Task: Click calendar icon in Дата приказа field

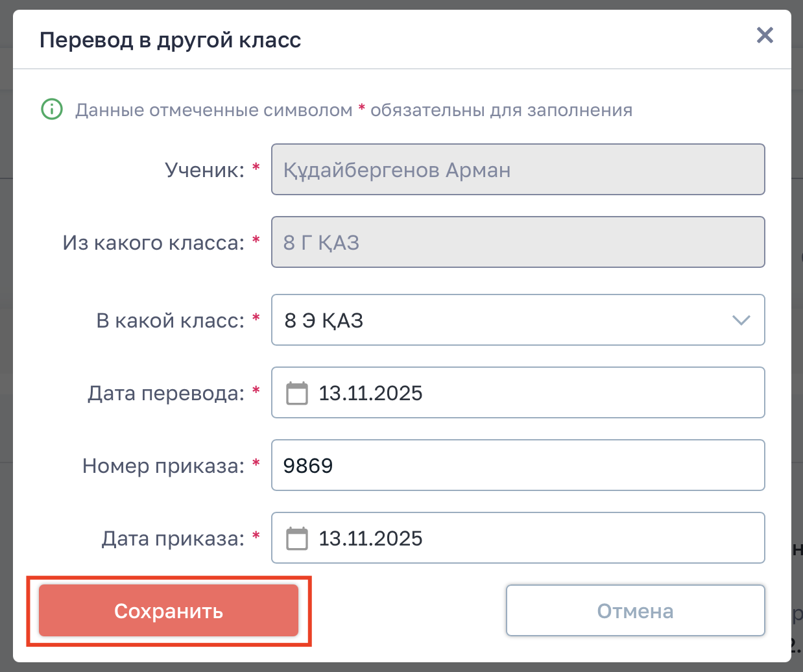Action: pyautogui.click(x=297, y=538)
